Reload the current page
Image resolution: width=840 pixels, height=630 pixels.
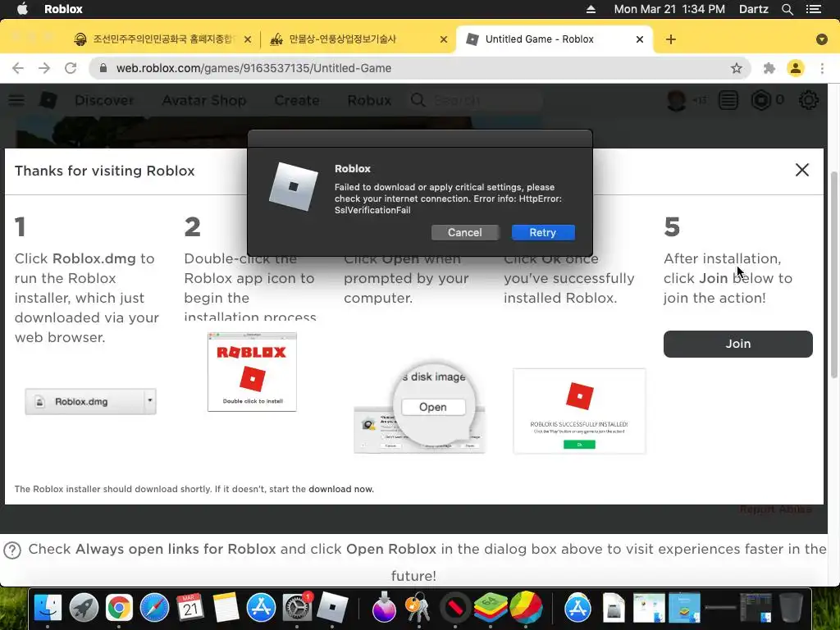click(x=71, y=68)
